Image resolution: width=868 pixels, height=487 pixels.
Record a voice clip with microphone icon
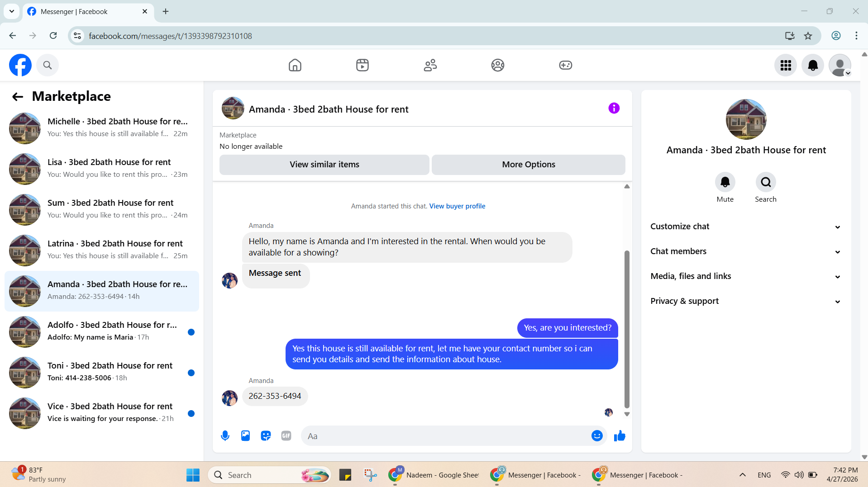225,436
